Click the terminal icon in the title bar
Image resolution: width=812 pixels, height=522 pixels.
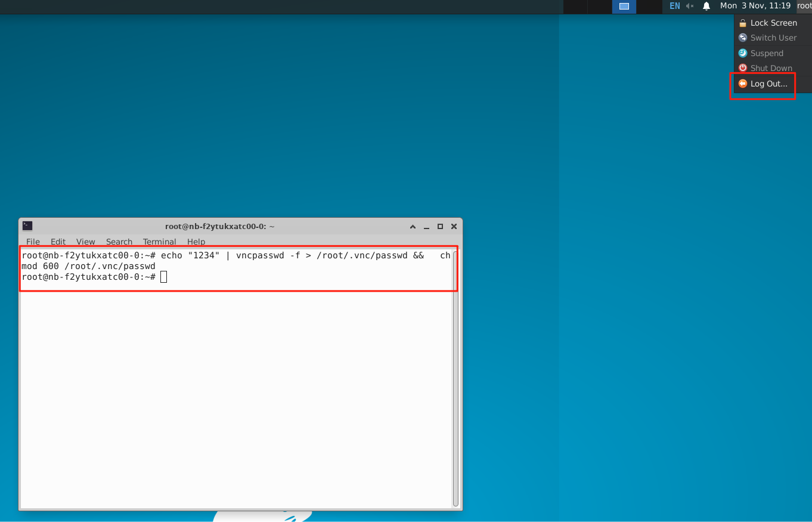click(27, 226)
